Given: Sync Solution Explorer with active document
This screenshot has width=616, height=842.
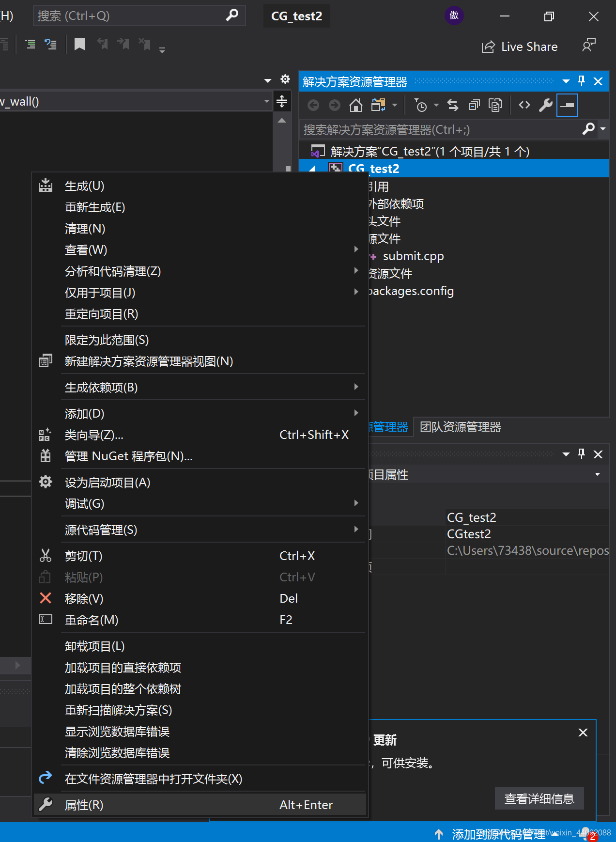Looking at the screenshot, I should 453,105.
